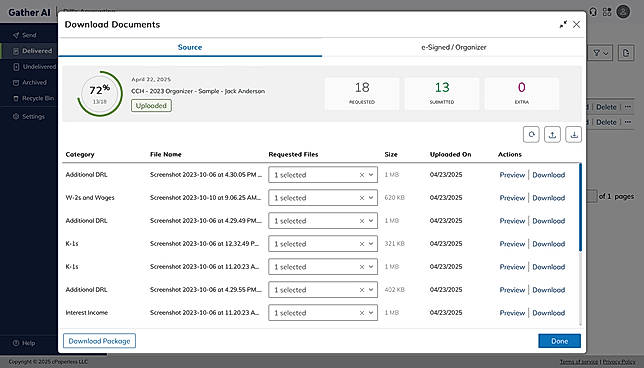Preview the W-2s and Wages file
644x368 pixels.
512,198
